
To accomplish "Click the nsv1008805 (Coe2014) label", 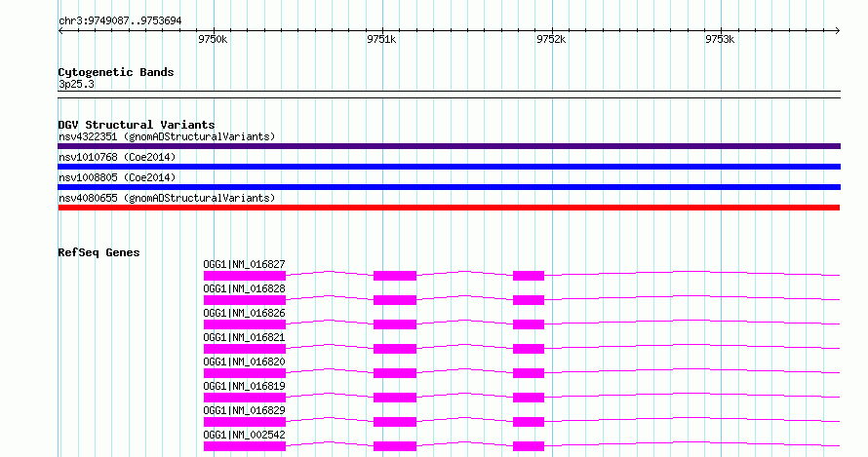I will pos(117,177).
